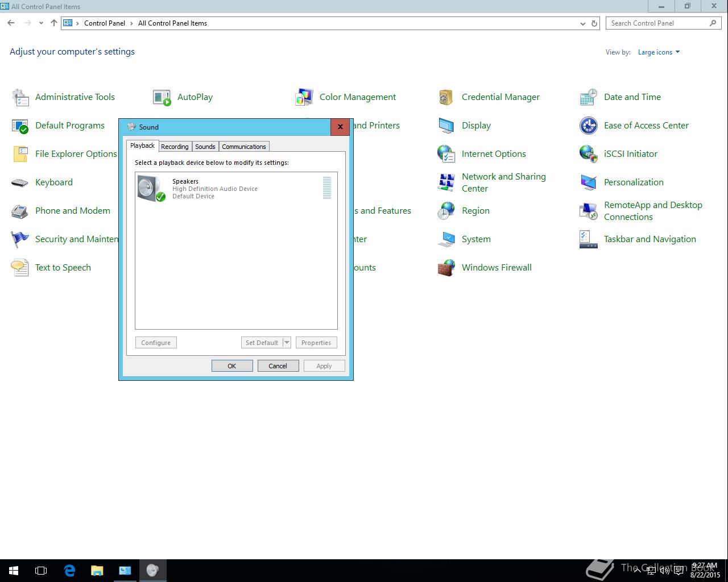The image size is (728, 582).
Task: Click the clock in the system tray
Action: tap(705, 571)
